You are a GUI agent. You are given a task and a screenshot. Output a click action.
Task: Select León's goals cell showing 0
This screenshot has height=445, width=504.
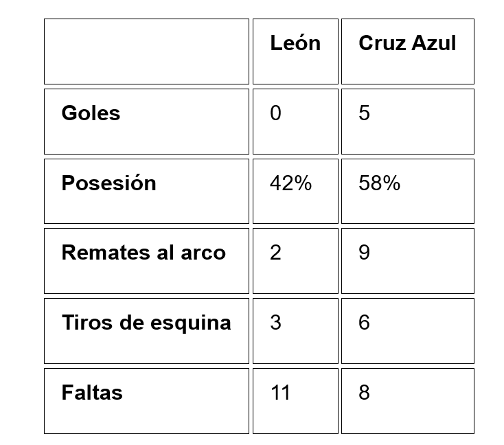coord(295,122)
